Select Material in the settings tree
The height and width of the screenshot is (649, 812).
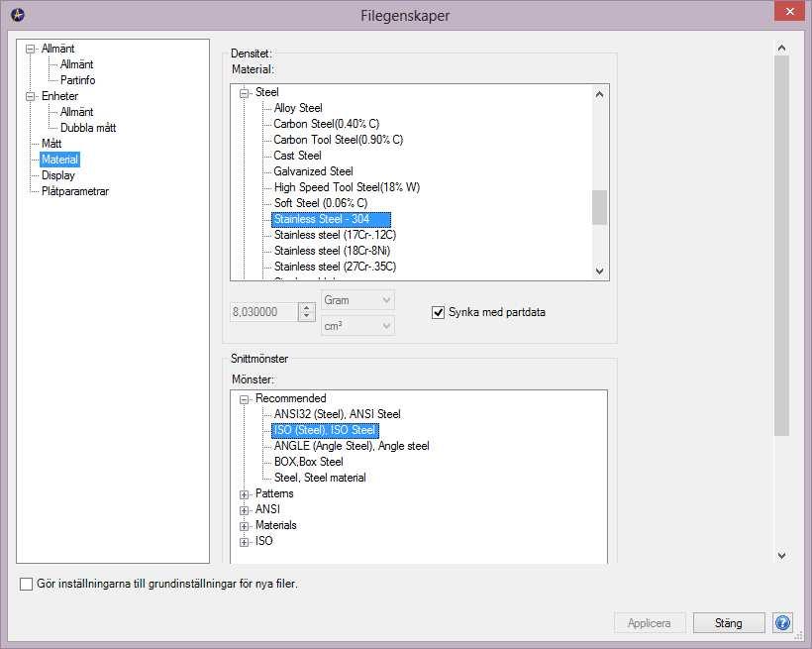(x=59, y=160)
